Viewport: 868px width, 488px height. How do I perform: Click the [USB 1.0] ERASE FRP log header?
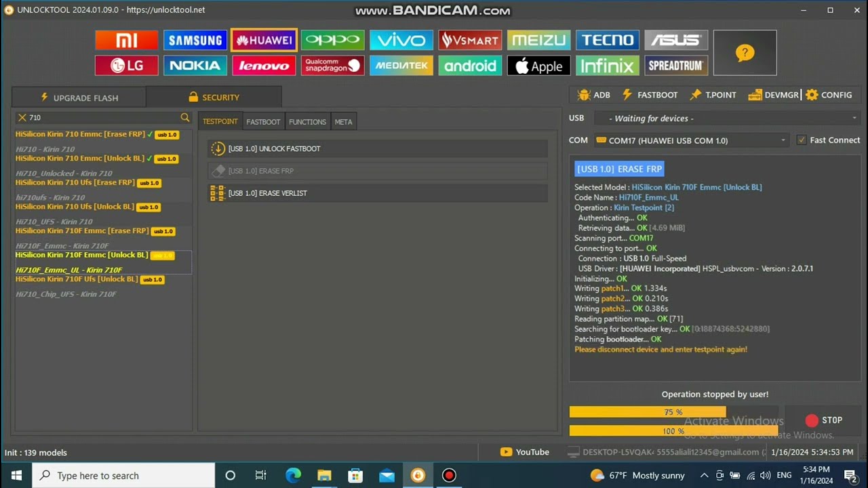pos(619,169)
